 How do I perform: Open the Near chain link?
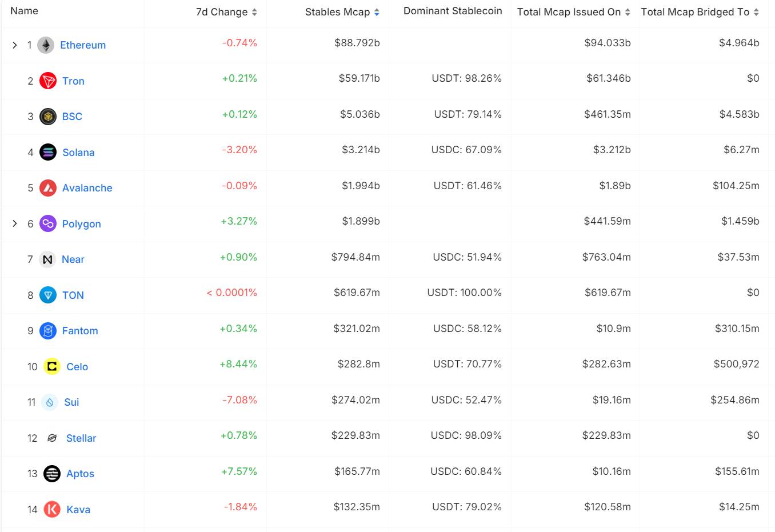coord(73,259)
